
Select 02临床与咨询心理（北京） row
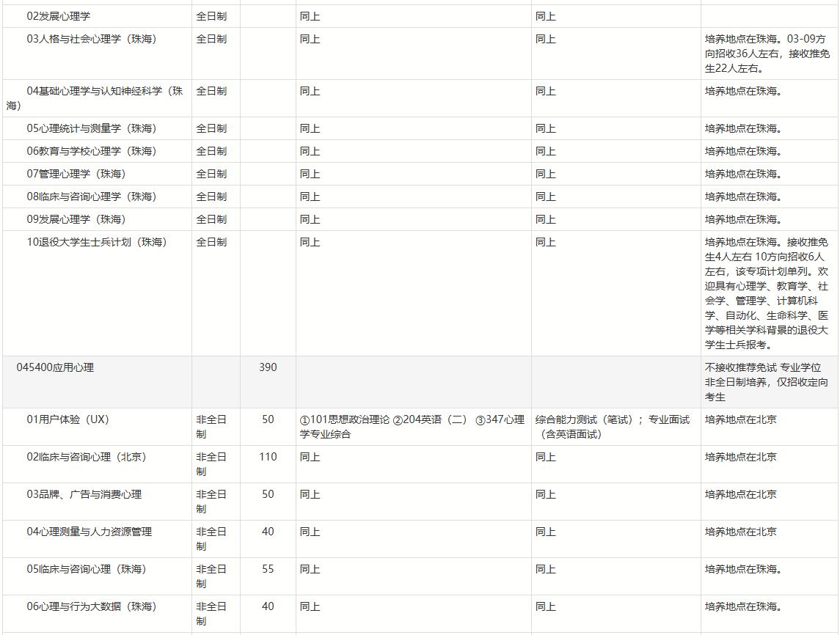coord(87,457)
